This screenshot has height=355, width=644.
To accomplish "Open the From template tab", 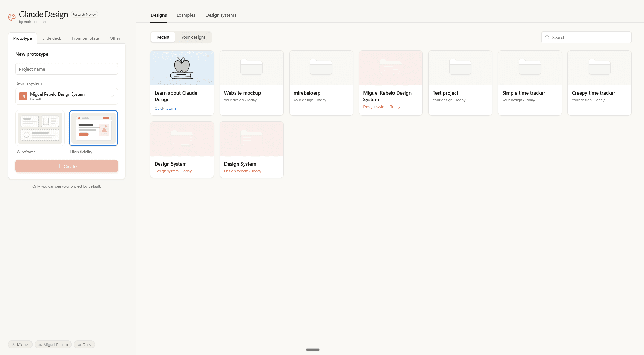I will 85,38.
